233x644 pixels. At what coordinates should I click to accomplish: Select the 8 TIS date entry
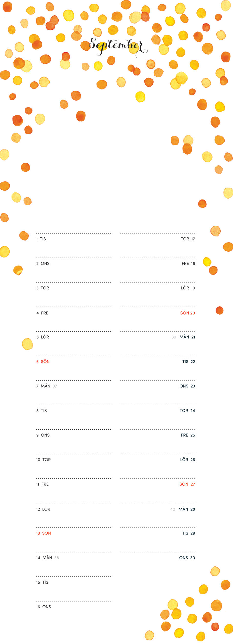[41, 411]
